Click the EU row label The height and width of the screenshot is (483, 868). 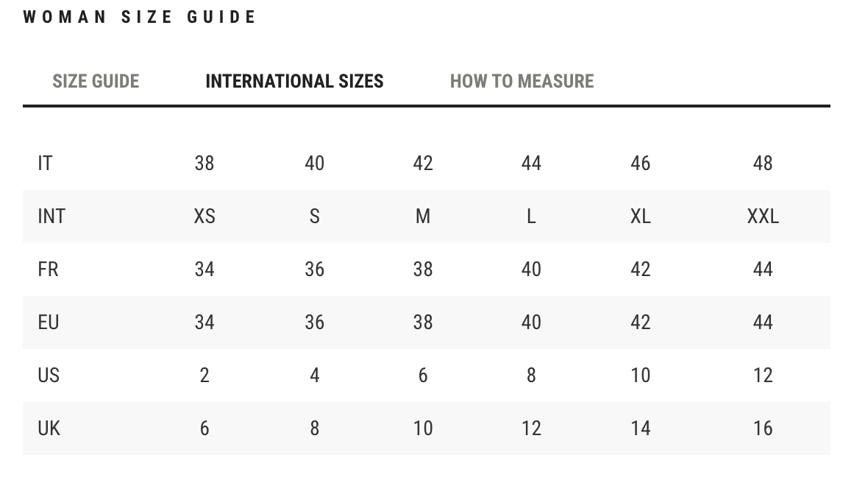(48, 322)
